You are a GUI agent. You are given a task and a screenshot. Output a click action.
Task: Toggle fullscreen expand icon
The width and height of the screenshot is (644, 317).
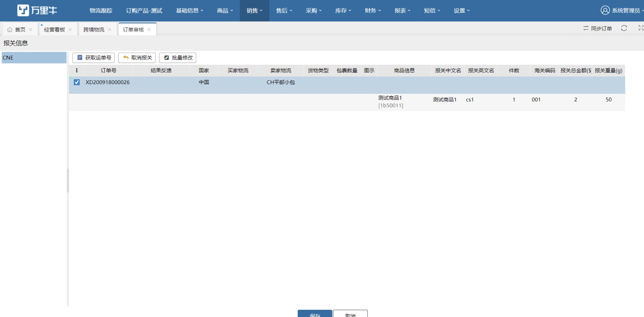pos(641,28)
